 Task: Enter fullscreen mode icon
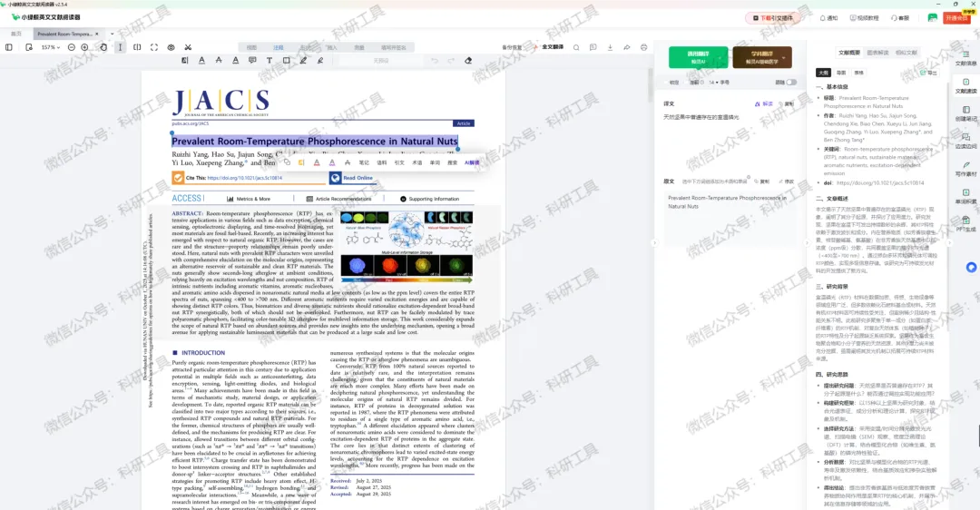(153, 47)
